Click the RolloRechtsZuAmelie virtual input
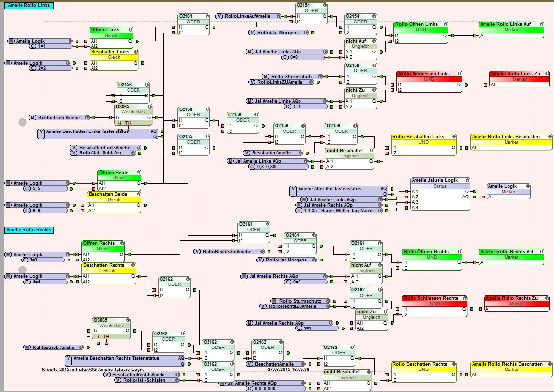The height and width of the screenshot is (392, 554). coord(296,306)
